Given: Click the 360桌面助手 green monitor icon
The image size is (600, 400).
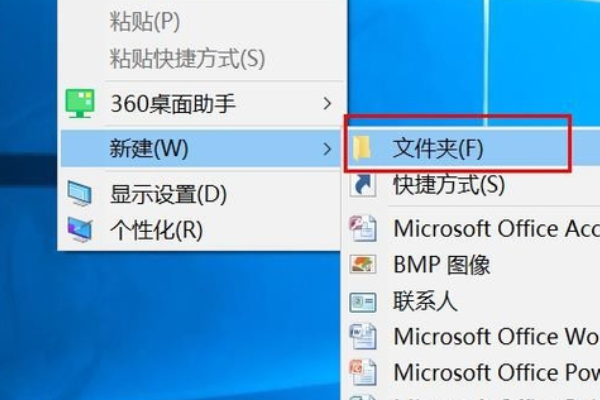Looking at the screenshot, I should [80, 103].
